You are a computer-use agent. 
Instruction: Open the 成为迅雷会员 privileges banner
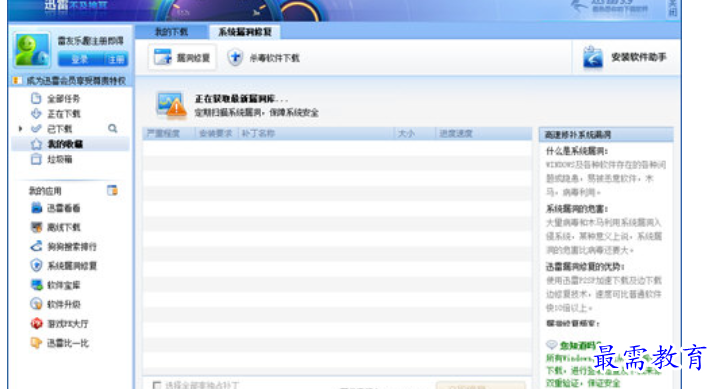[71, 81]
